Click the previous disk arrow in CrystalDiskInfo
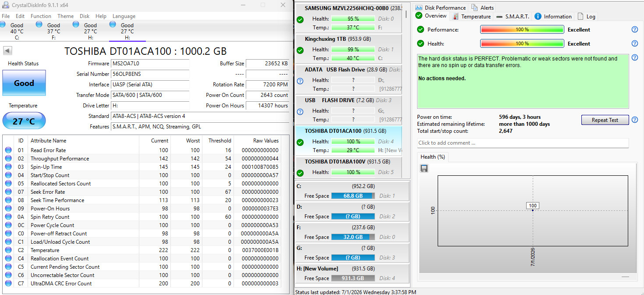The width and height of the screenshot is (644, 295). point(7,50)
